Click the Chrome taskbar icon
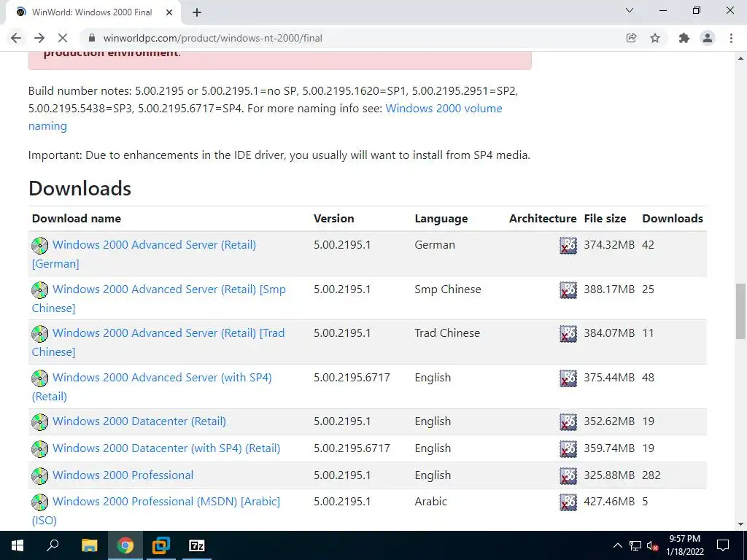 coord(125,545)
